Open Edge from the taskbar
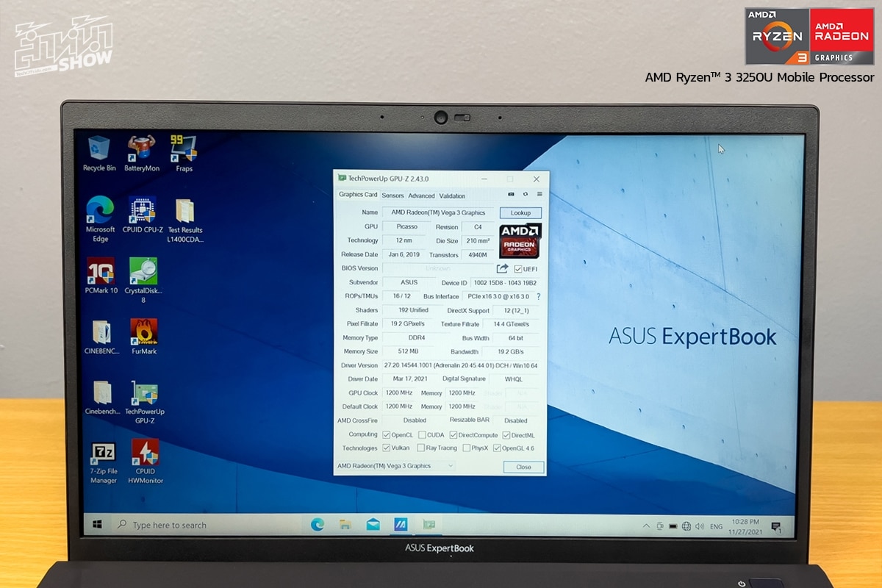Screen dimensions: 882x588 point(318,524)
